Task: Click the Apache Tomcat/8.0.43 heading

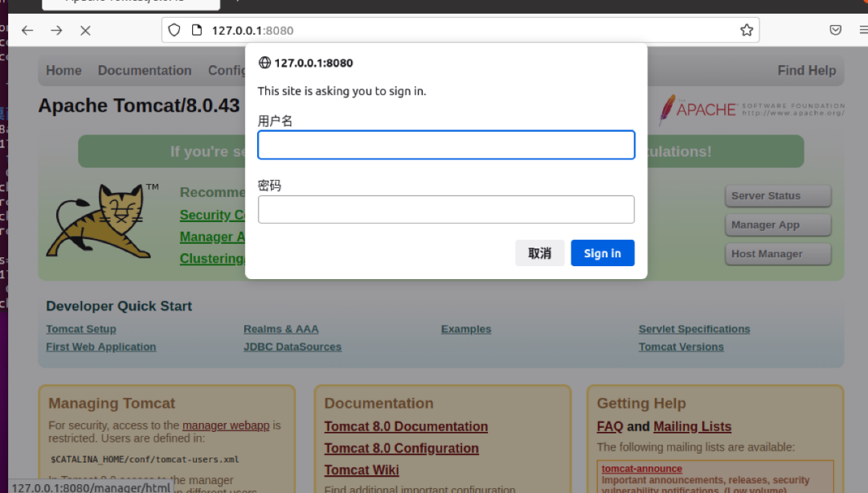Action: (139, 105)
